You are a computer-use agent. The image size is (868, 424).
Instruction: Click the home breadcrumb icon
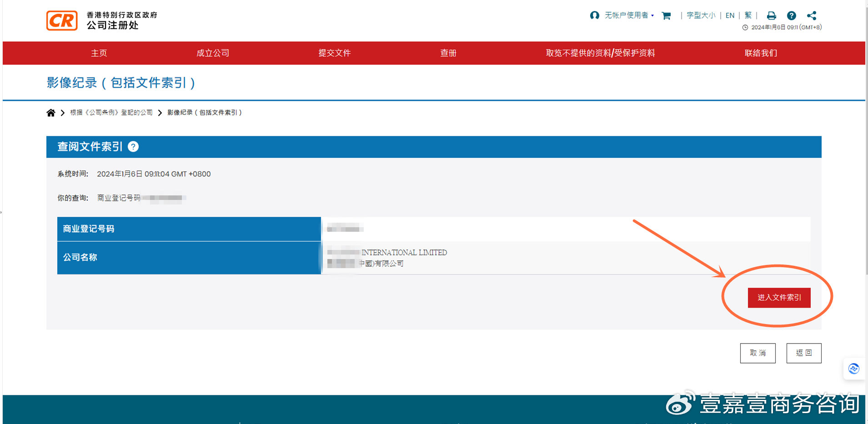coord(51,113)
